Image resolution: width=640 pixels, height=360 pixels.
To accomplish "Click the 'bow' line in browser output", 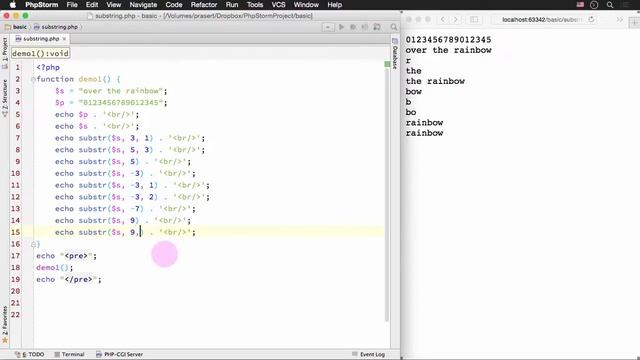I will click(x=413, y=92).
